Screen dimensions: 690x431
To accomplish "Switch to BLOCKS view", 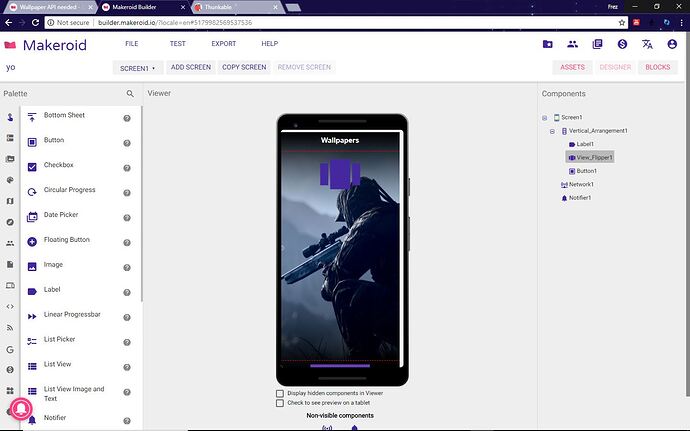I will pyautogui.click(x=658, y=67).
